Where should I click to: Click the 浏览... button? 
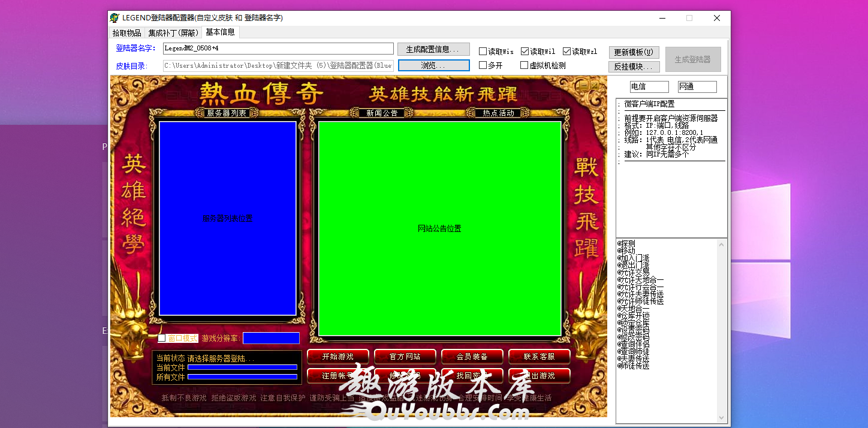click(433, 65)
